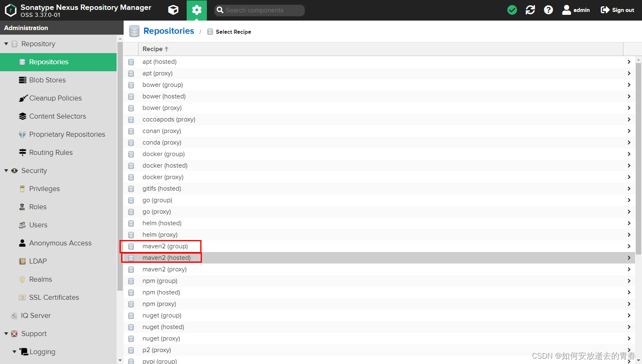Choose the npm (proxy) recipe

click(379, 304)
